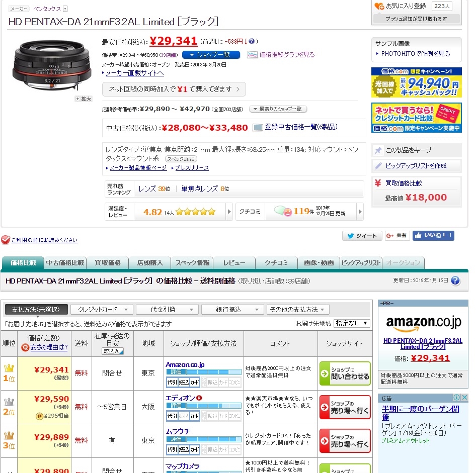The width and height of the screenshot is (476, 473).
Task: Open the メーカー製品情報ページ link
Action: (138, 168)
